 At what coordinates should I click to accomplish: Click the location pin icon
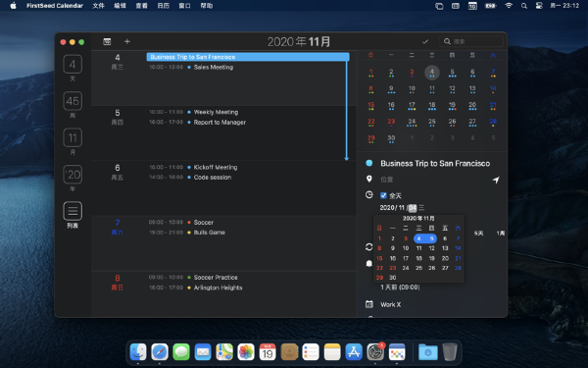point(369,179)
